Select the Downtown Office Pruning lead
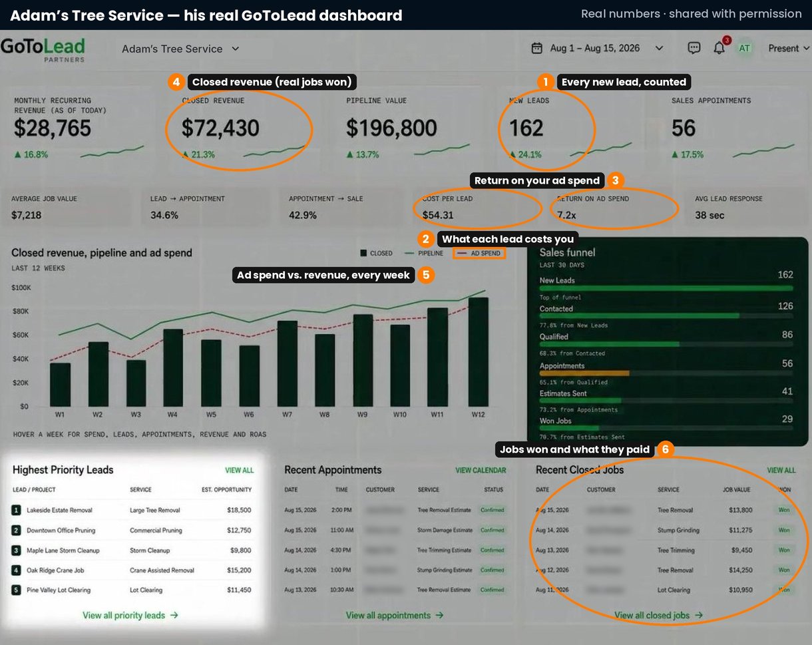The width and height of the screenshot is (812, 645). coord(132,531)
